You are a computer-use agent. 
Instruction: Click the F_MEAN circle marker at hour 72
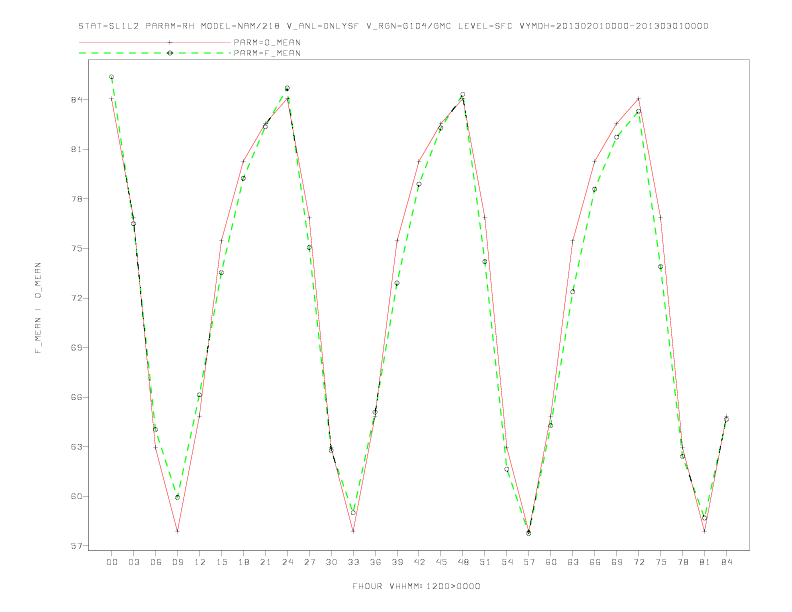(x=638, y=112)
